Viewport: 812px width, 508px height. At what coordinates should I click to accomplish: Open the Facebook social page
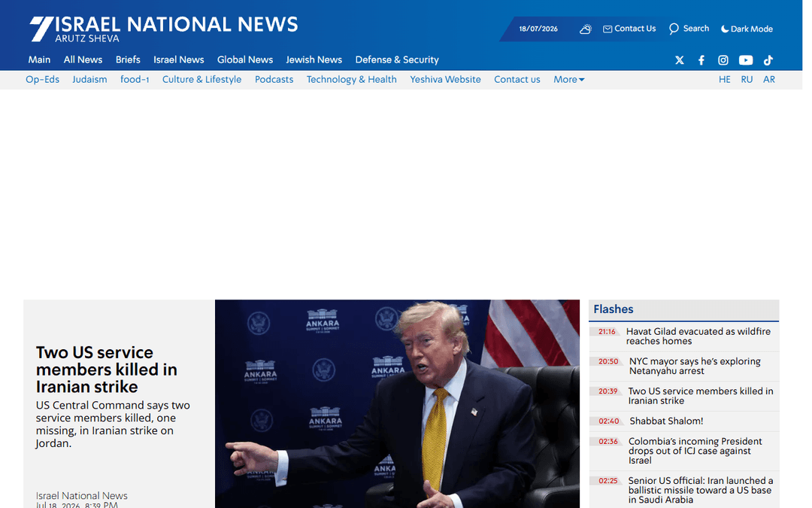pos(701,60)
